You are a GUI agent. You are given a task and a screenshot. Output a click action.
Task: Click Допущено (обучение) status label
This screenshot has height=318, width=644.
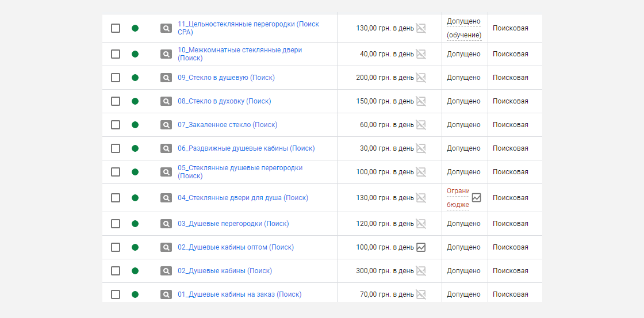(x=464, y=28)
